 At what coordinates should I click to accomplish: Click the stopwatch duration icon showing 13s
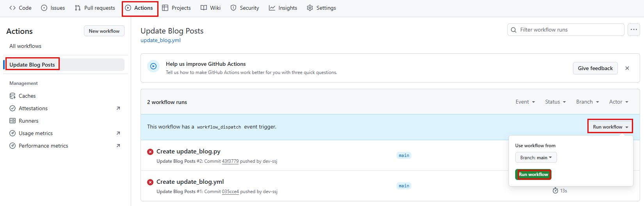(555, 190)
